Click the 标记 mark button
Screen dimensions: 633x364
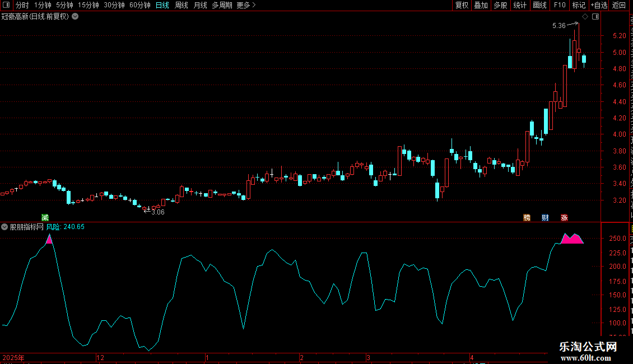pos(579,5)
